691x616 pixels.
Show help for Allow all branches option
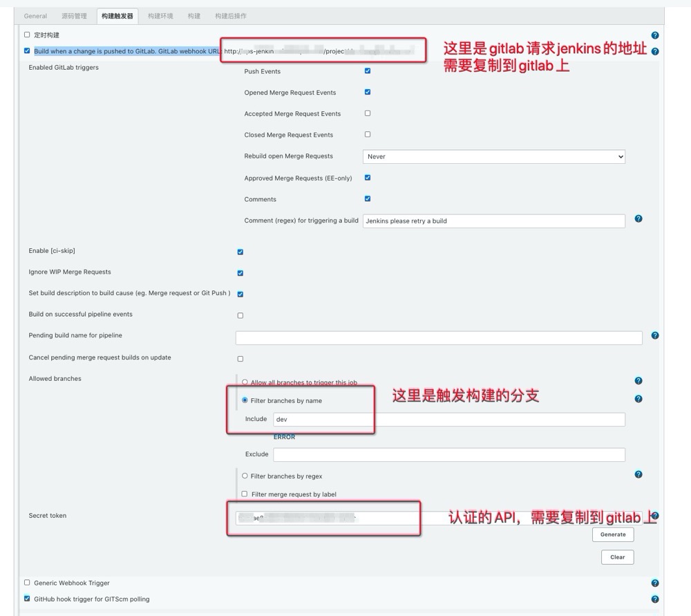(x=638, y=381)
